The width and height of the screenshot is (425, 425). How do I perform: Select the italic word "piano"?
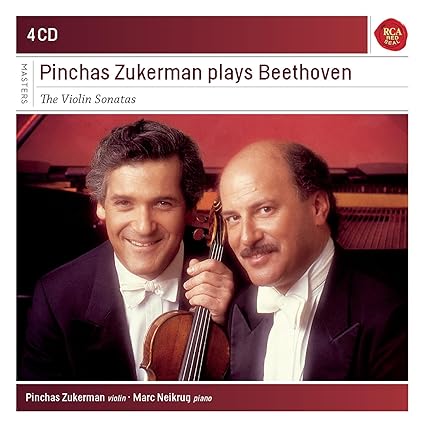pos(203,398)
